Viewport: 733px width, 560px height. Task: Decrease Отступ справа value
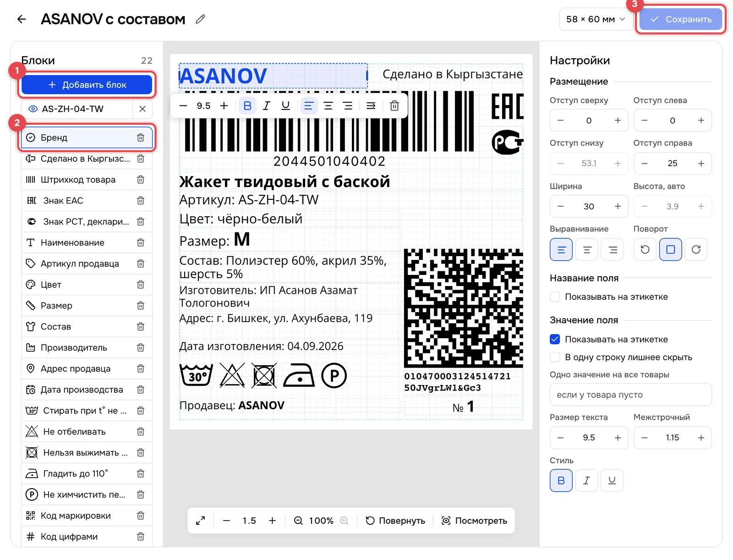tap(645, 164)
